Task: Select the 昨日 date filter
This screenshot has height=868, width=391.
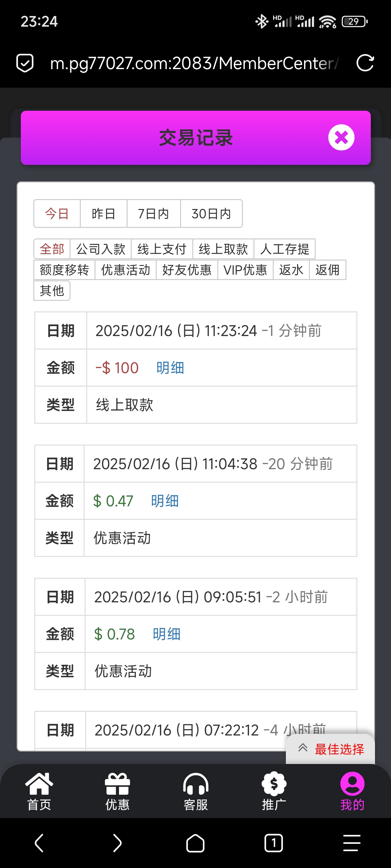Action: click(x=104, y=213)
